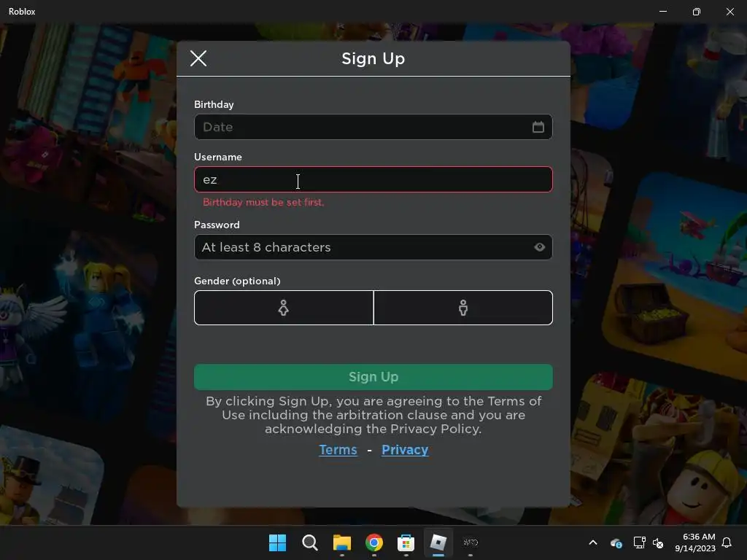This screenshot has height=560, width=747.
Task: Open File Explorer from taskbar
Action: click(x=341, y=542)
